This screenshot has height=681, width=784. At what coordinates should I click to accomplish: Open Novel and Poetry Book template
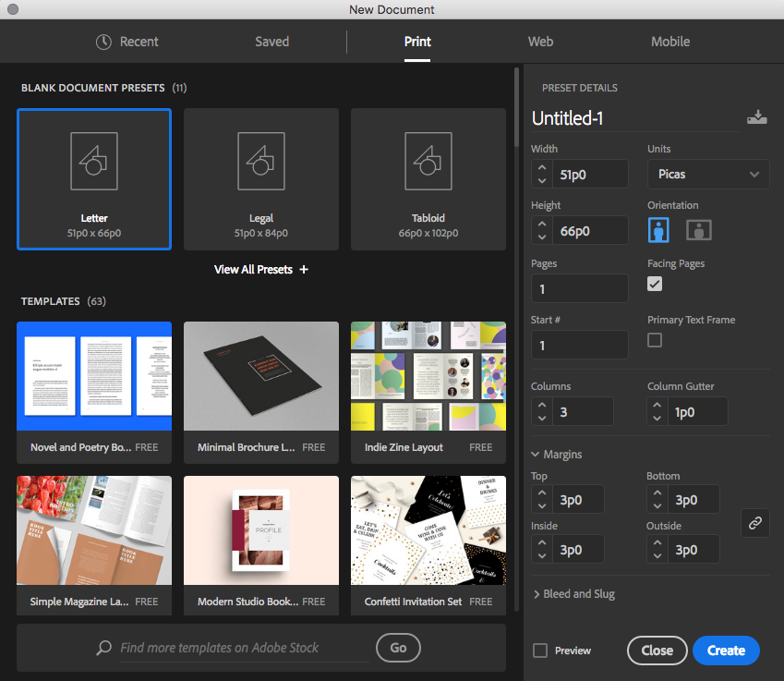click(94, 393)
